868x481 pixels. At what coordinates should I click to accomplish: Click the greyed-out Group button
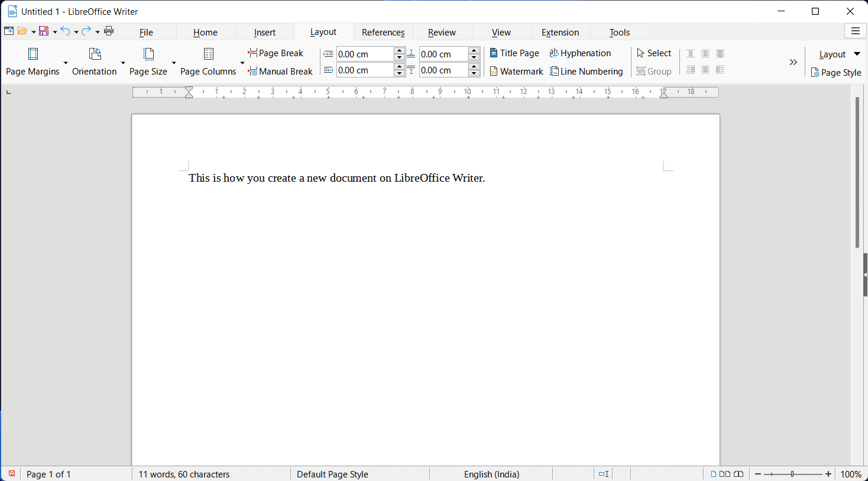[654, 72]
